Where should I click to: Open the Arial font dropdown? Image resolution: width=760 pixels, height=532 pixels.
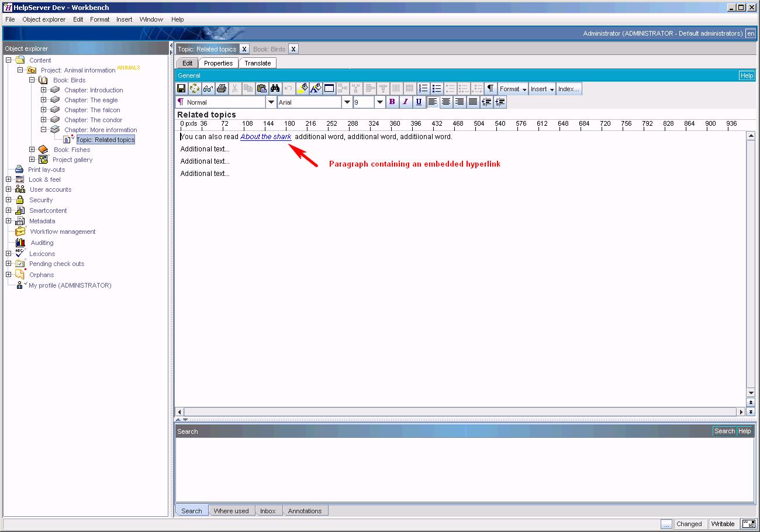pos(347,102)
